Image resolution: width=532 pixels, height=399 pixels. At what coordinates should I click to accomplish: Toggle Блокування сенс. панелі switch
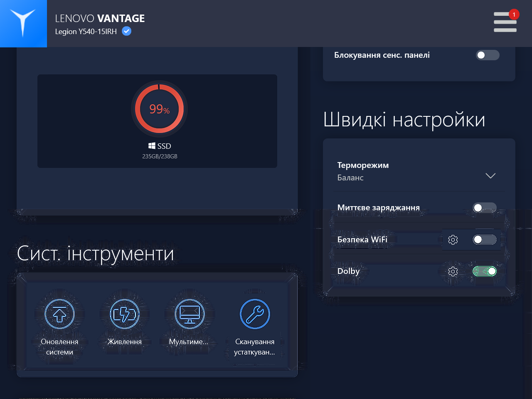[488, 55]
